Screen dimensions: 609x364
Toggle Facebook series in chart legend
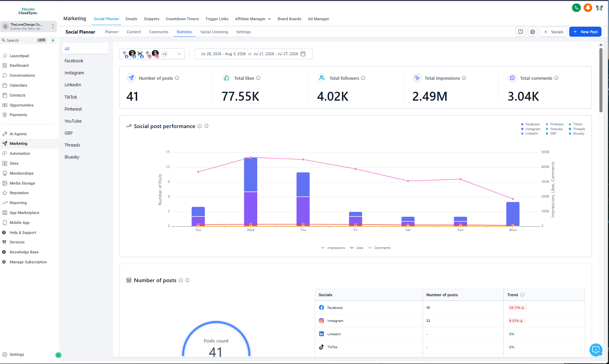pyautogui.click(x=530, y=124)
